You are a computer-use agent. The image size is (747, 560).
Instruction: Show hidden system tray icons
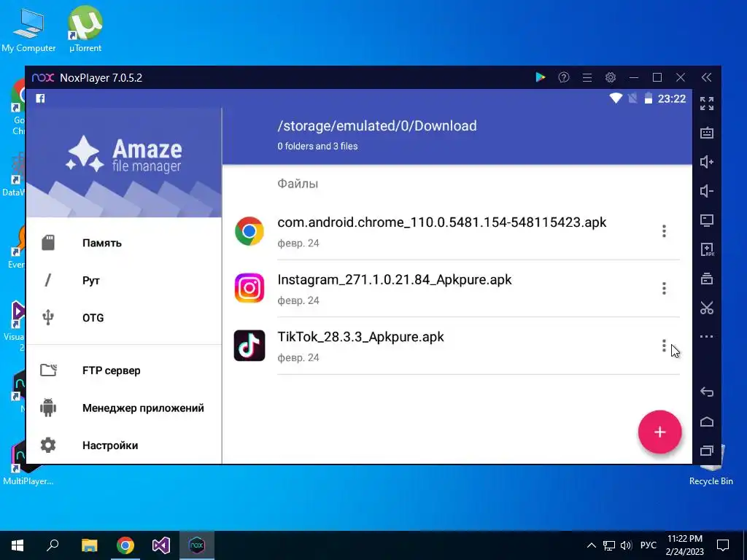(591, 545)
